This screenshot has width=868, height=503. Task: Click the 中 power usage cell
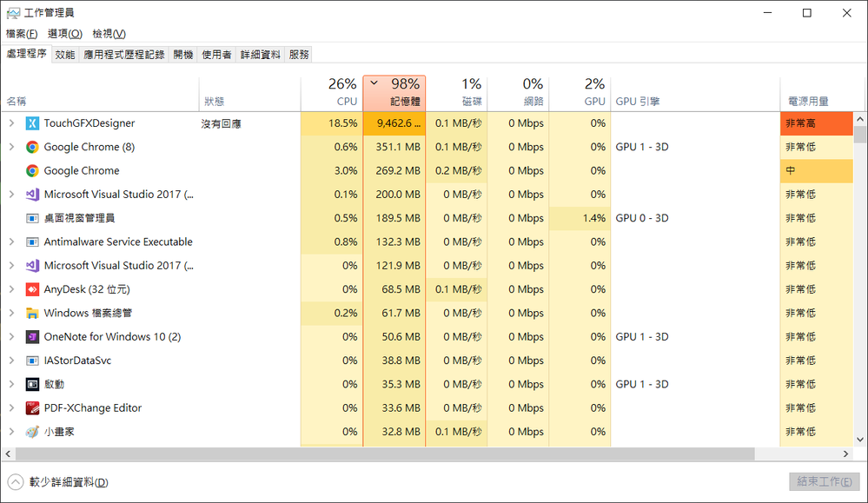point(817,171)
